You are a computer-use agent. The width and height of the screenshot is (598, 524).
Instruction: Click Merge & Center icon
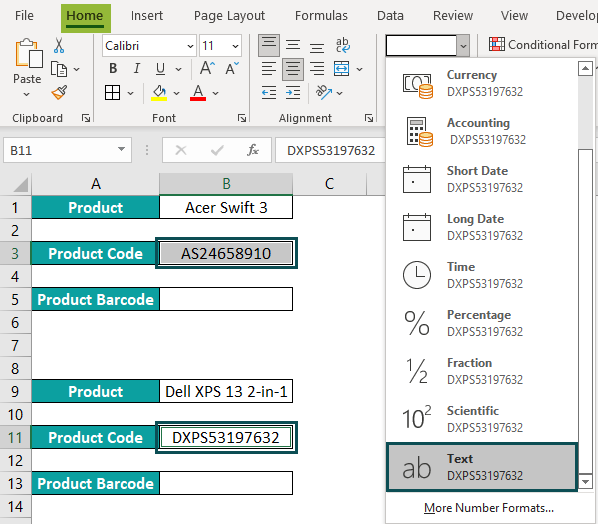click(341, 69)
